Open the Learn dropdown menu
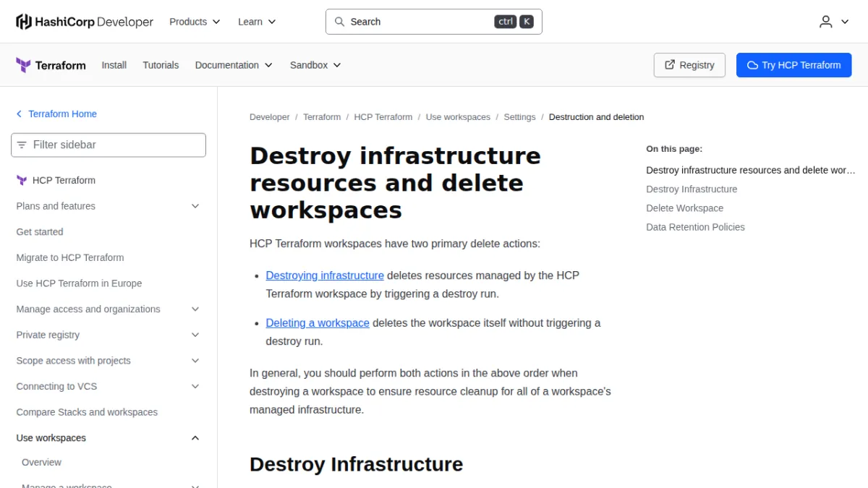Screen dimensions: 868x488 point(257,22)
